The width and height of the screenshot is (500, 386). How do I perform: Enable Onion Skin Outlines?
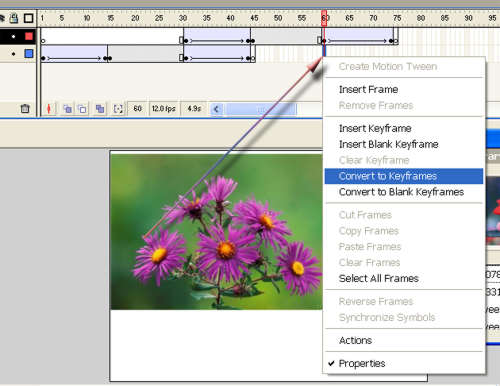tap(82, 109)
